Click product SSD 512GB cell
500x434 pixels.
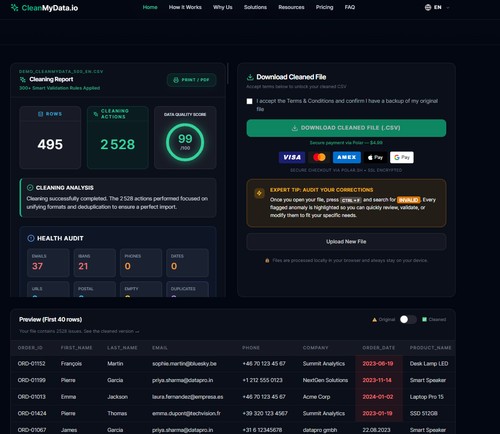pos(424,413)
